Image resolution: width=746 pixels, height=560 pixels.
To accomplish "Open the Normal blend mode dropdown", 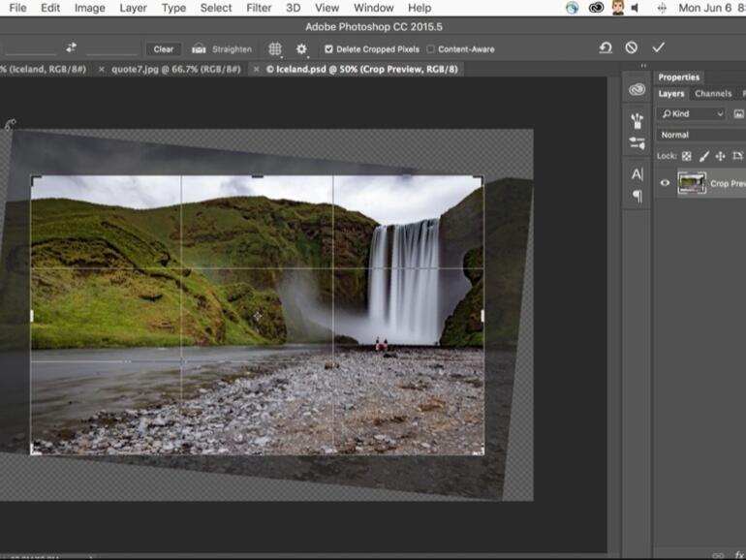I will pos(701,135).
